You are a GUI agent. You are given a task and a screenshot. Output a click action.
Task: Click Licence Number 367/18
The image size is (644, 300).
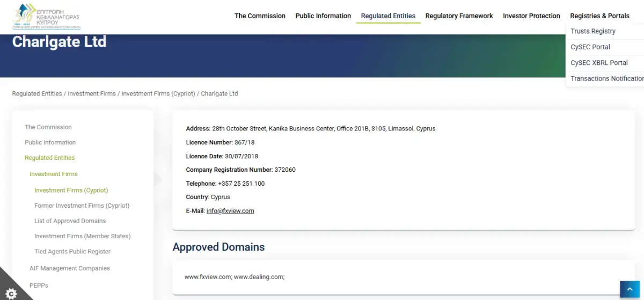220,142
